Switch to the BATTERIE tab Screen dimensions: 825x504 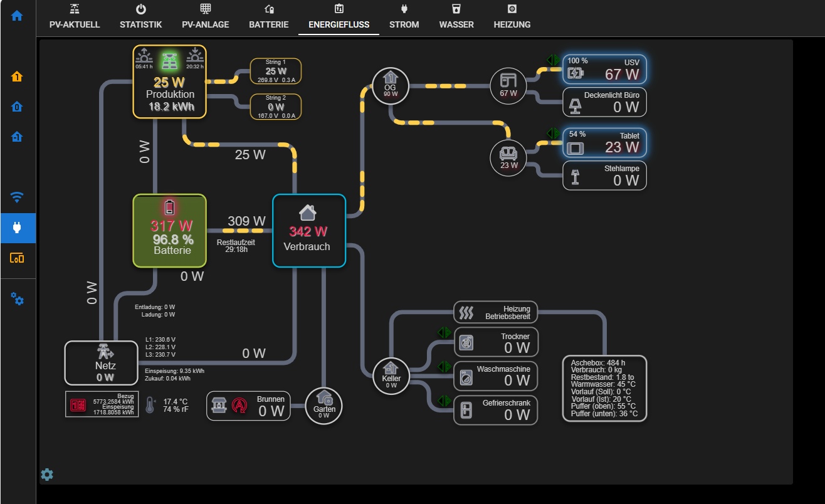(x=269, y=17)
